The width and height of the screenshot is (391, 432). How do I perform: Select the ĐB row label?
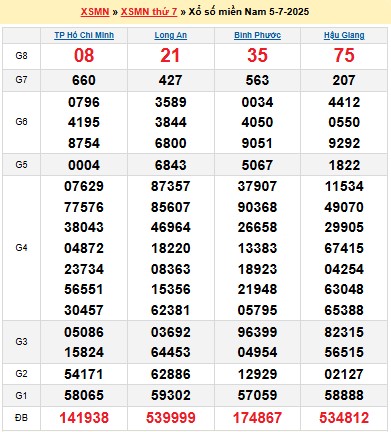click(21, 418)
